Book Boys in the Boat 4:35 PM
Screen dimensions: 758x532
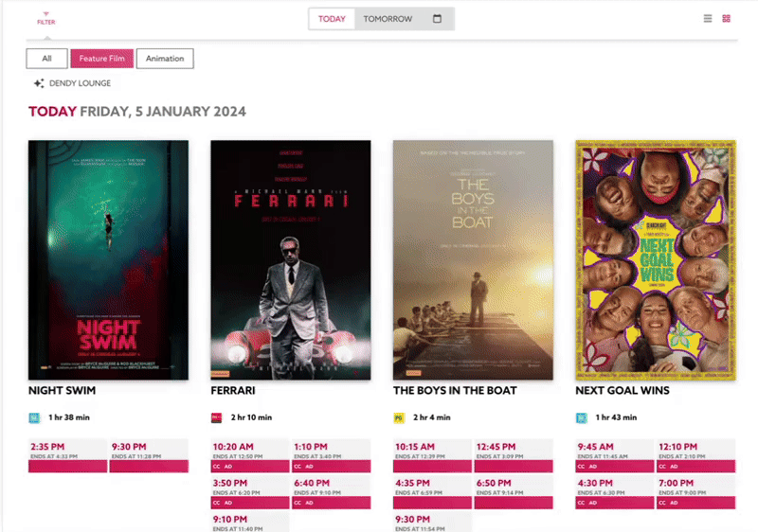(x=432, y=492)
